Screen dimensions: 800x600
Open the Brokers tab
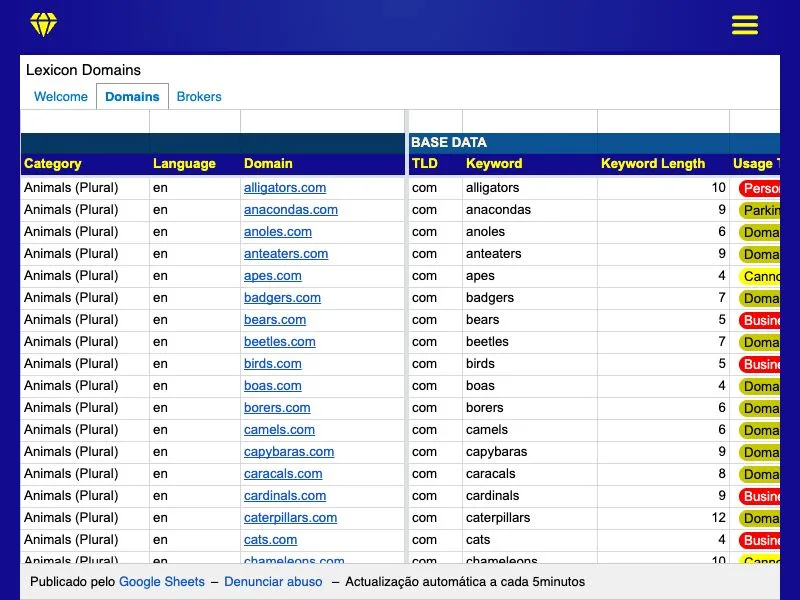199,96
